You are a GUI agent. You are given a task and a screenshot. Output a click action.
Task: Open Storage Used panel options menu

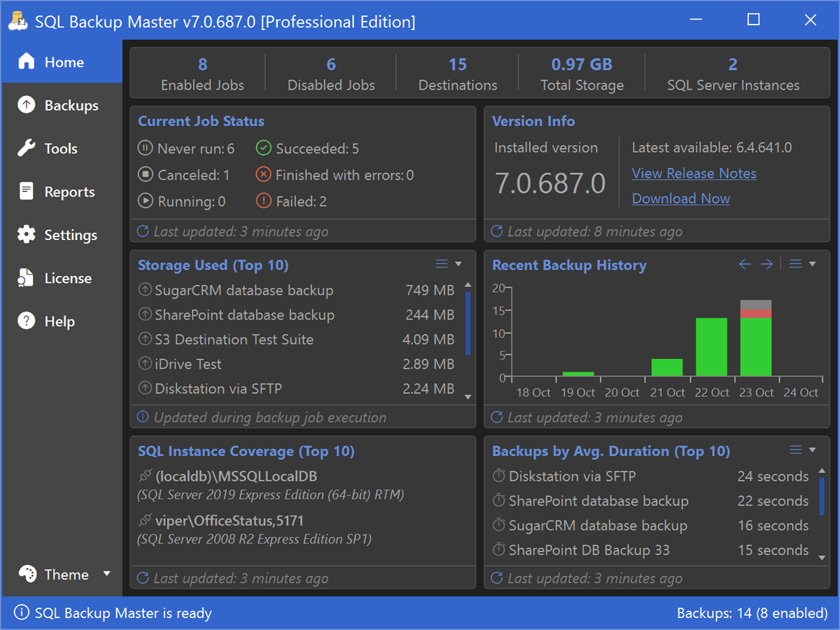pos(449,264)
